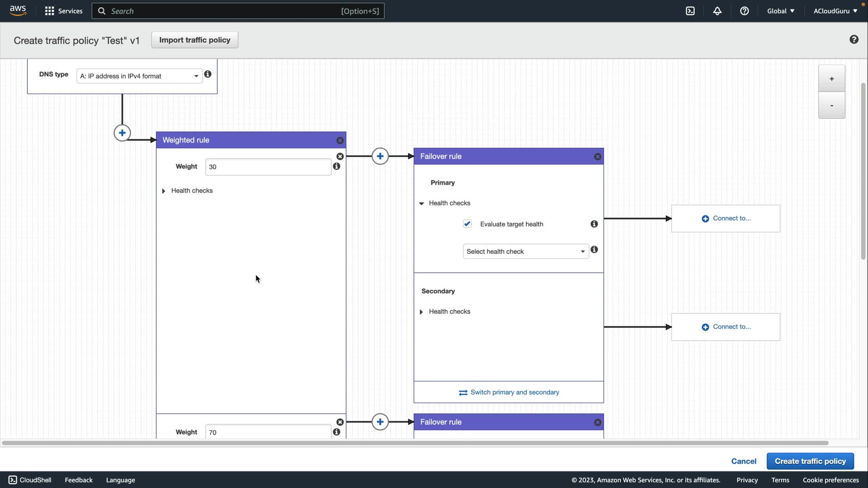Open CloudShell icon in top navigation bar
Image resolution: width=868 pixels, height=488 pixels.
point(690,11)
